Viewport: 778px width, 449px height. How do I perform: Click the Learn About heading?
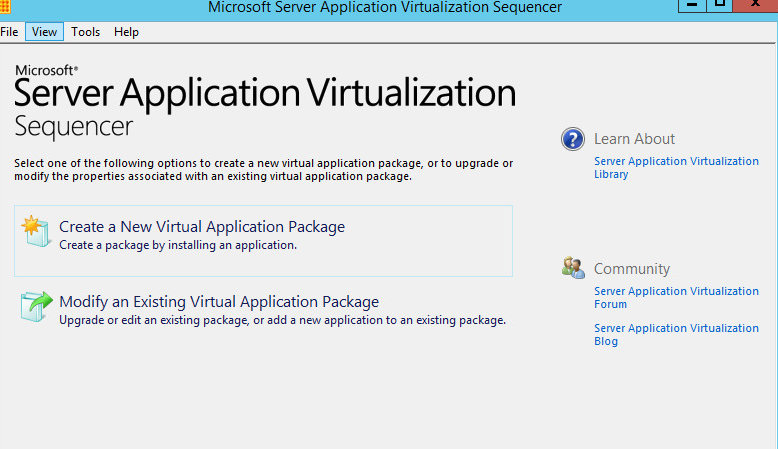(634, 139)
